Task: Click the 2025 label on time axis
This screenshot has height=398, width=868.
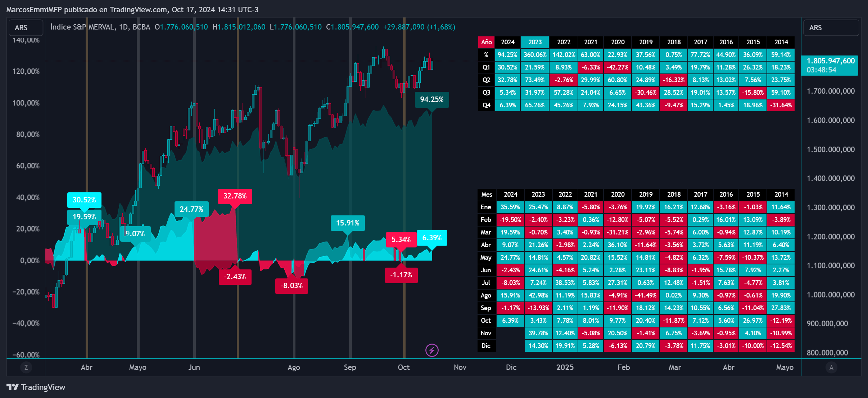Action: [565, 367]
